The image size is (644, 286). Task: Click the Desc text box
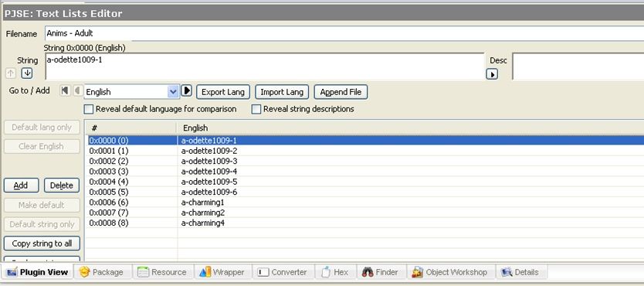click(578, 66)
